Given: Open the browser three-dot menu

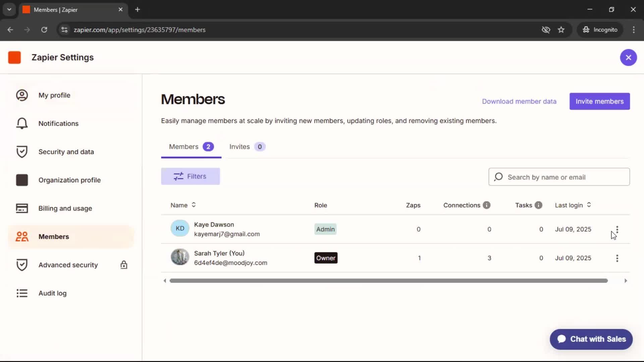Looking at the screenshot, I should click(634, 29).
